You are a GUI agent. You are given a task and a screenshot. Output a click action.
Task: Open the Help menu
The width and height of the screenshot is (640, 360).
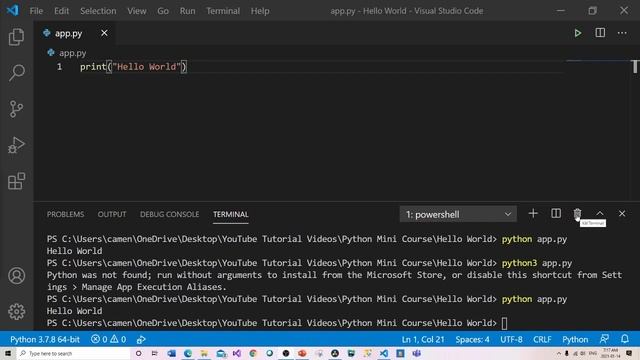coord(260,11)
